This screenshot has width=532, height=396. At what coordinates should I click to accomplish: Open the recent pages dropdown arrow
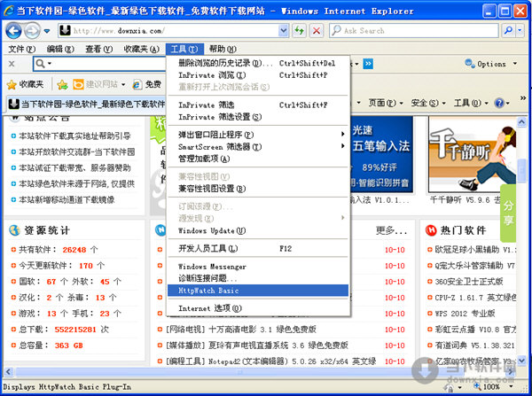click(x=47, y=31)
